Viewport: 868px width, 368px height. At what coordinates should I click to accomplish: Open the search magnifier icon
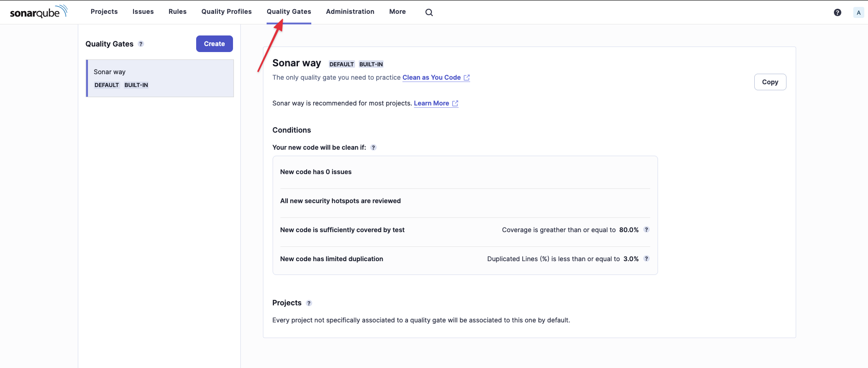[x=429, y=12]
